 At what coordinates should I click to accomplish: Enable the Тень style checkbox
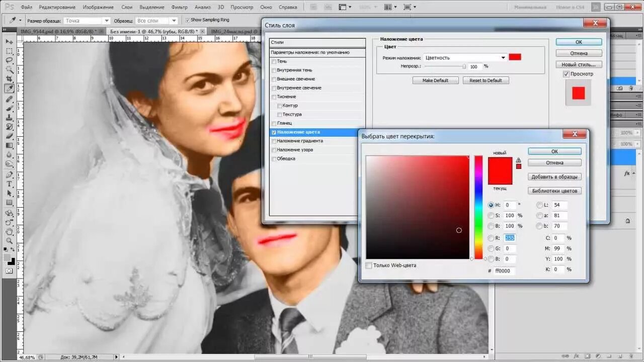274,61
